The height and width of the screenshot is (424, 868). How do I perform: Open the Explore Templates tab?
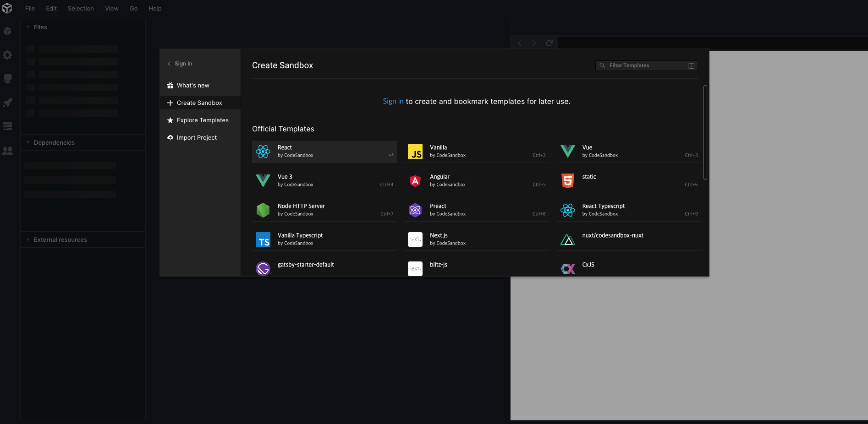point(200,120)
